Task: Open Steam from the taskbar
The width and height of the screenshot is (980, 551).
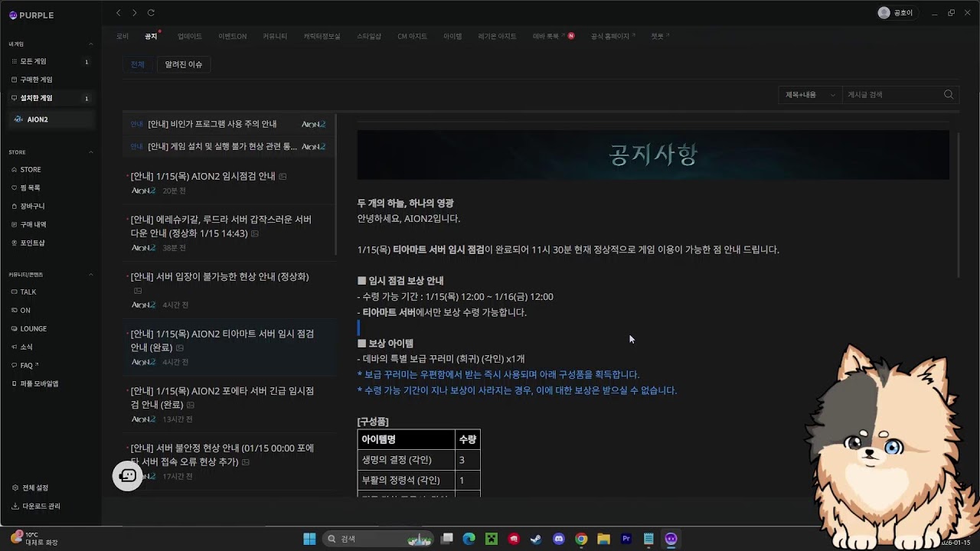Action: pos(536,539)
